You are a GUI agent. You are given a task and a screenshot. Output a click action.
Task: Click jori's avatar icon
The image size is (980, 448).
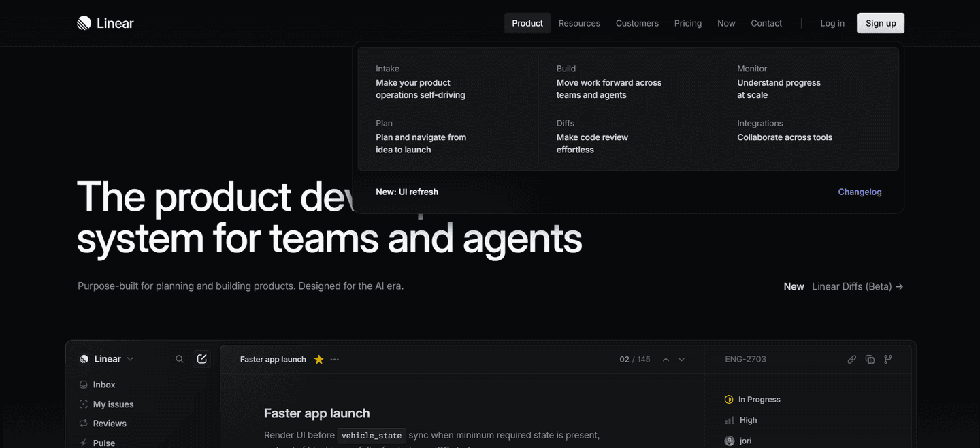click(730, 441)
